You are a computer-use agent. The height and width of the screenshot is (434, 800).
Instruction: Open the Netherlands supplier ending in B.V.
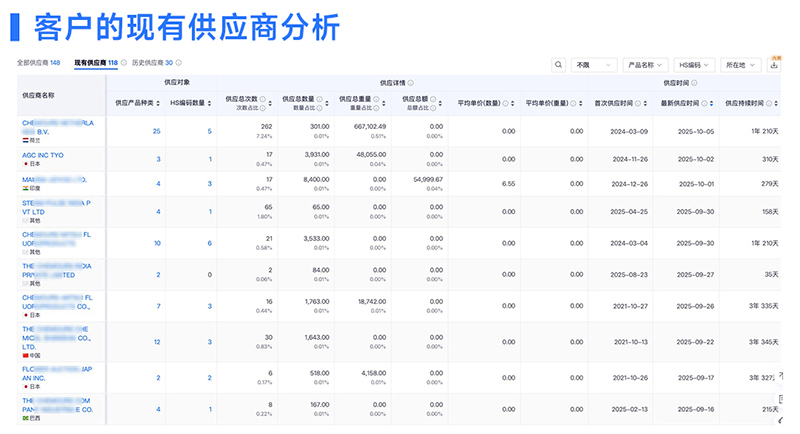click(x=58, y=127)
